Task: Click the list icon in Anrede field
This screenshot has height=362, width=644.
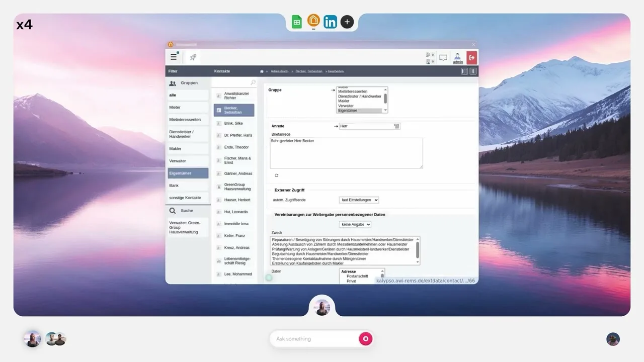Action: tap(396, 126)
